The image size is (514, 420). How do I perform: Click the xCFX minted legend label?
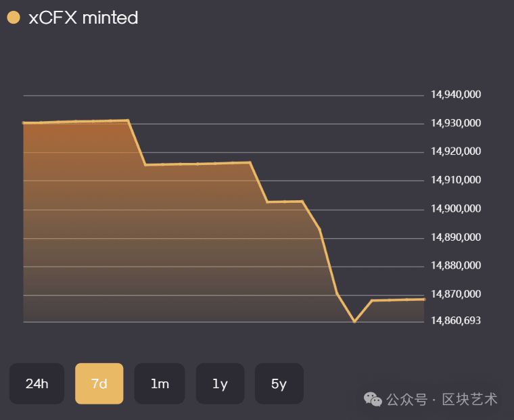83,18
